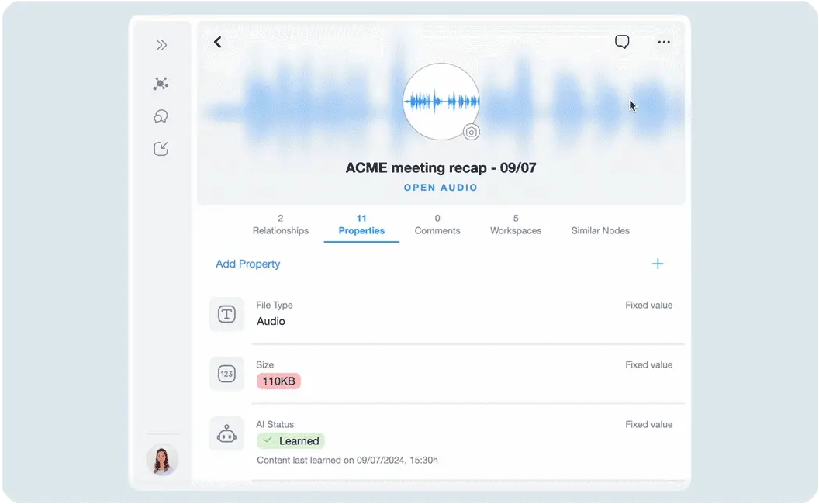Change node image with camera icon
This screenshot has width=819, height=504.
[471, 132]
